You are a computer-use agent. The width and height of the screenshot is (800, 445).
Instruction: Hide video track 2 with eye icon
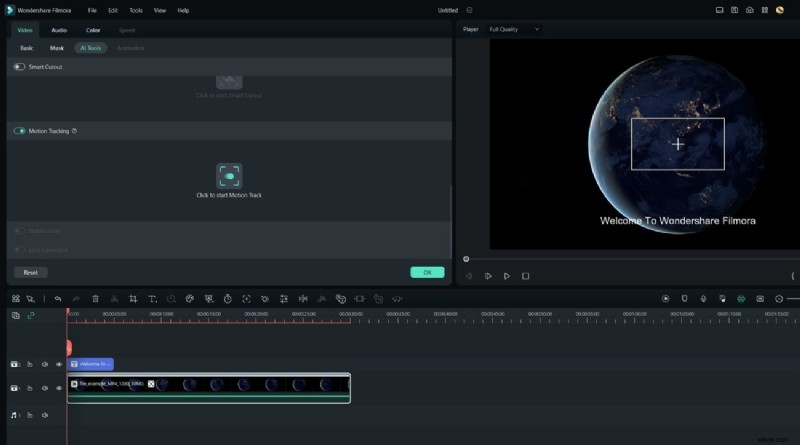[x=59, y=364]
